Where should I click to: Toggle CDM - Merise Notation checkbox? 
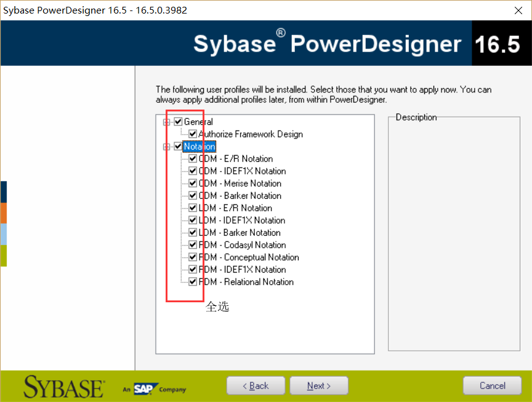193,183
